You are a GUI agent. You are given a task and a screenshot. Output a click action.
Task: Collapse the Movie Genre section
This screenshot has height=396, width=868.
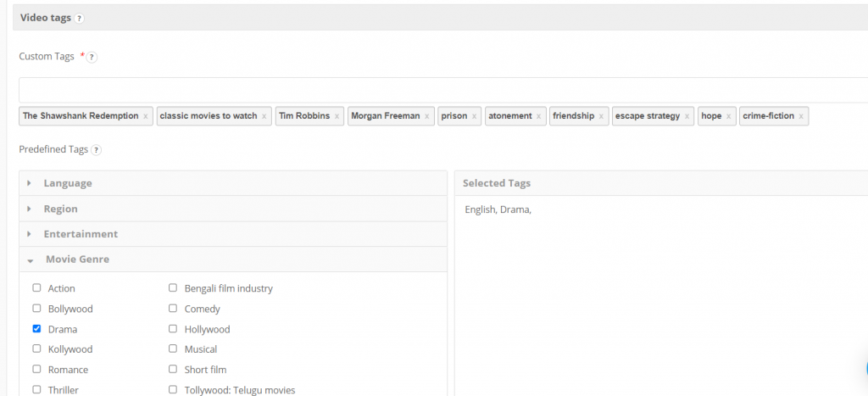point(233,259)
